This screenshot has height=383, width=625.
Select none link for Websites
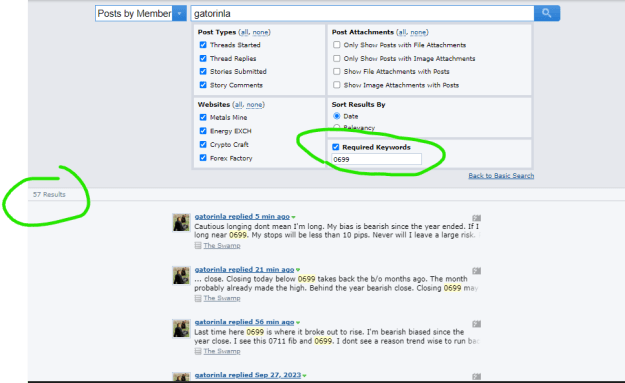tap(254, 104)
